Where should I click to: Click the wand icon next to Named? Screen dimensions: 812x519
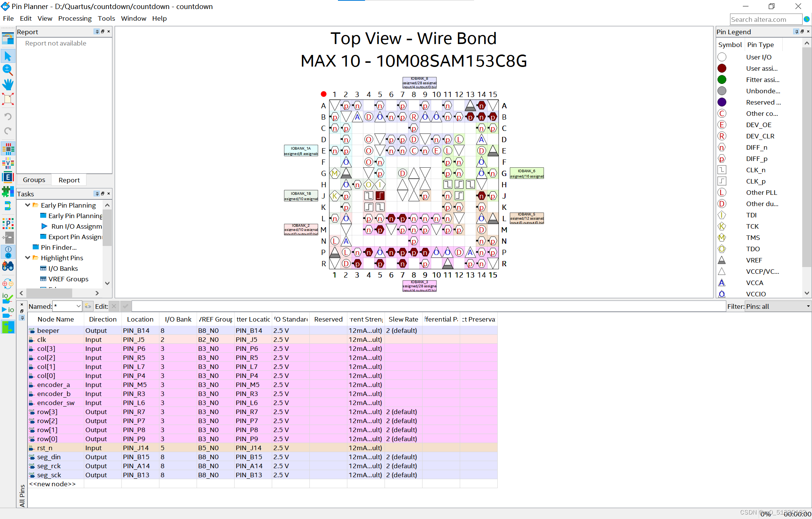pos(88,306)
